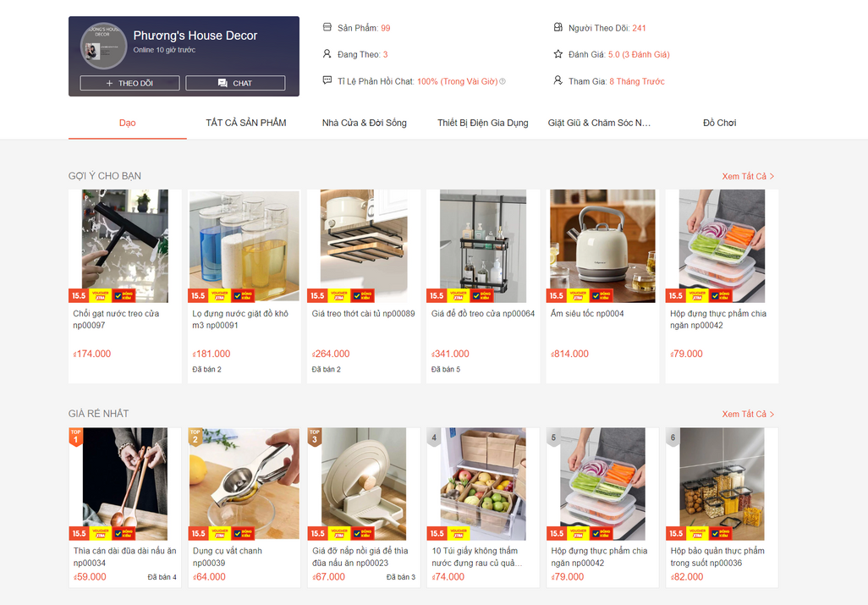Screen dimensions: 868x605
Task: Click the help icon beside chat response rate
Action: [x=503, y=81]
